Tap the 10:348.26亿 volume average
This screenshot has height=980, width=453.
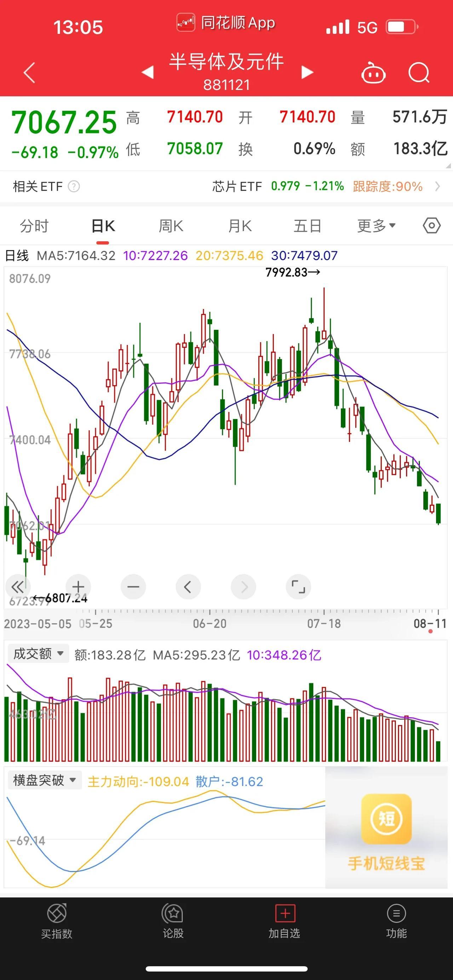click(x=284, y=655)
